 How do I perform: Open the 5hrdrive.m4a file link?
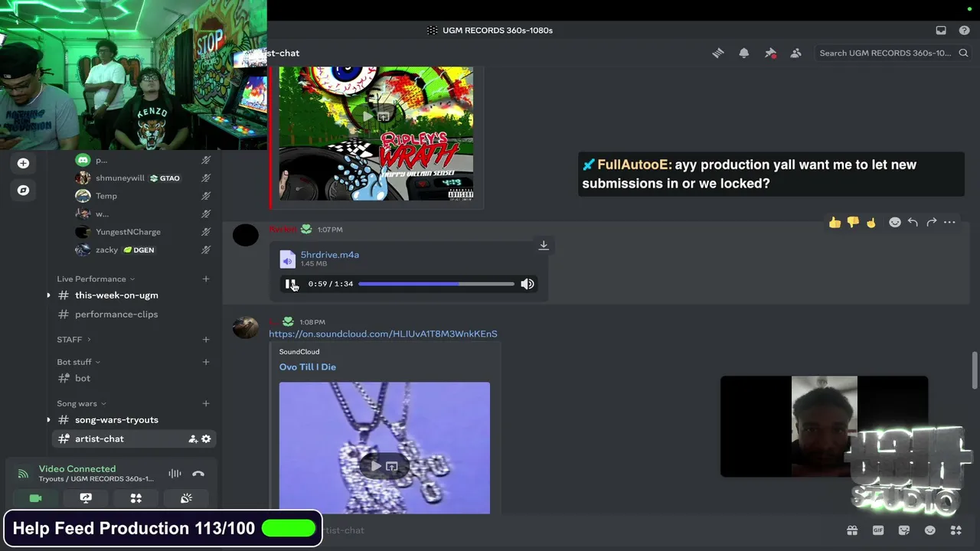pyautogui.click(x=329, y=255)
